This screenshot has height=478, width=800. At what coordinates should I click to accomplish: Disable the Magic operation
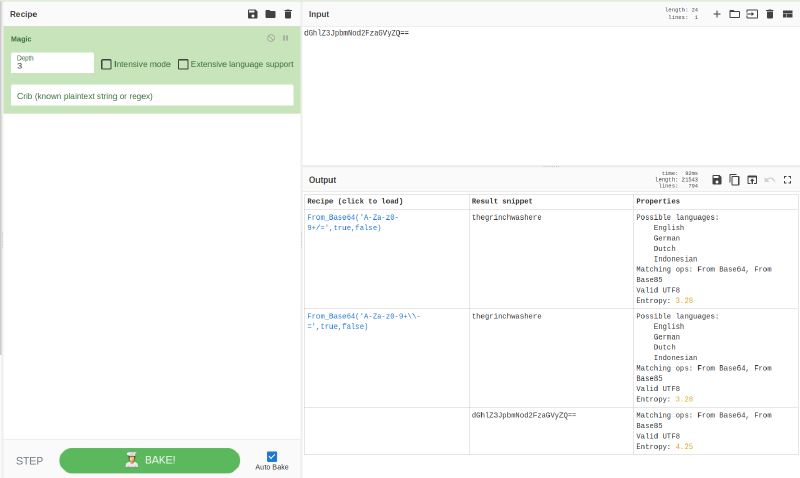pyautogui.click(x=271, y=38)
